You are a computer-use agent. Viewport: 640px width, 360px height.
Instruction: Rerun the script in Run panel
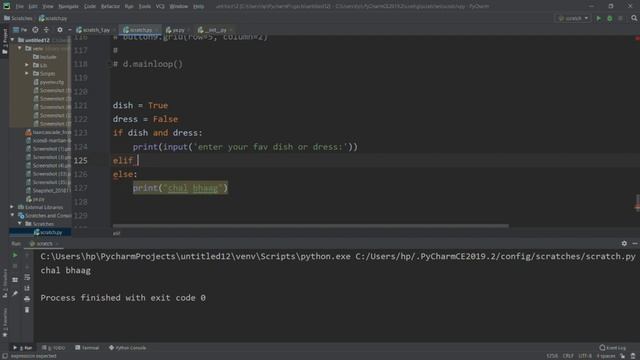(15, 256)
